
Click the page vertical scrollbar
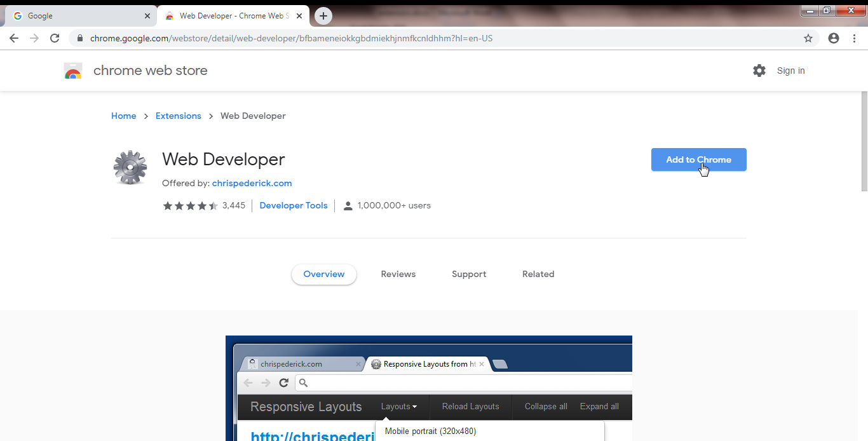click(x=864, y=141)
